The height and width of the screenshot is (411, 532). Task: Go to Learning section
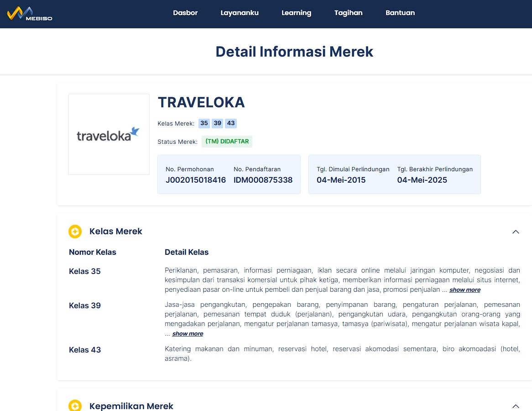click(296, 13)
